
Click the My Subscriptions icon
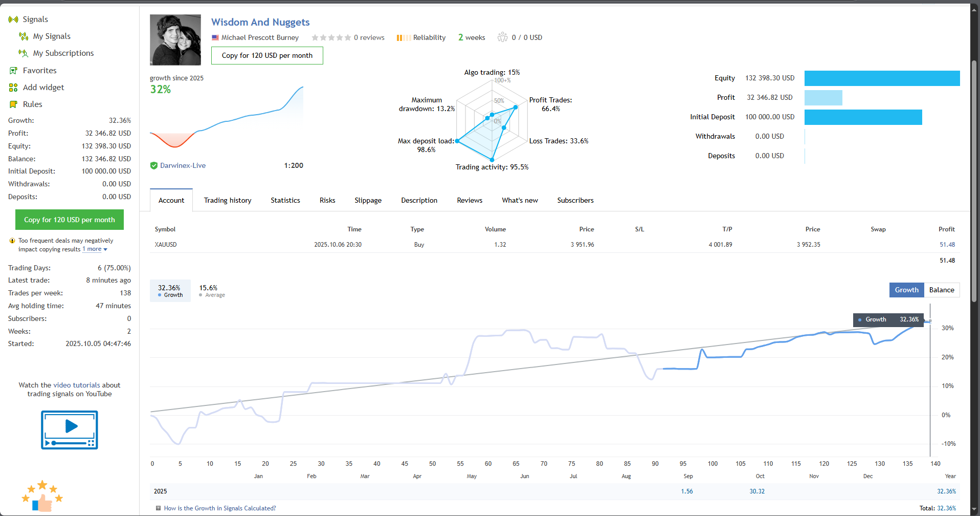click(24, 53)
